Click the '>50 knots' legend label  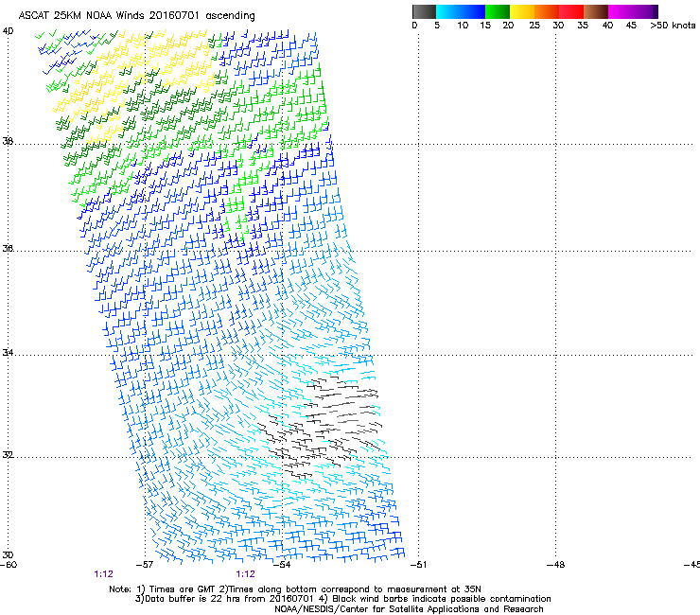point(673,26)
